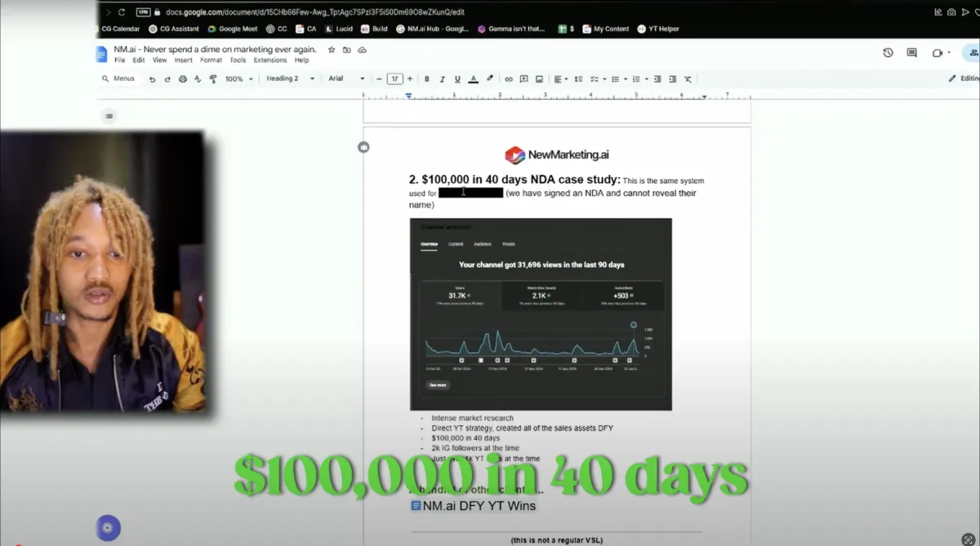The image size is (980, 546).
Task: Clear formatting from the selection
Action: click(x=688, y=79)
